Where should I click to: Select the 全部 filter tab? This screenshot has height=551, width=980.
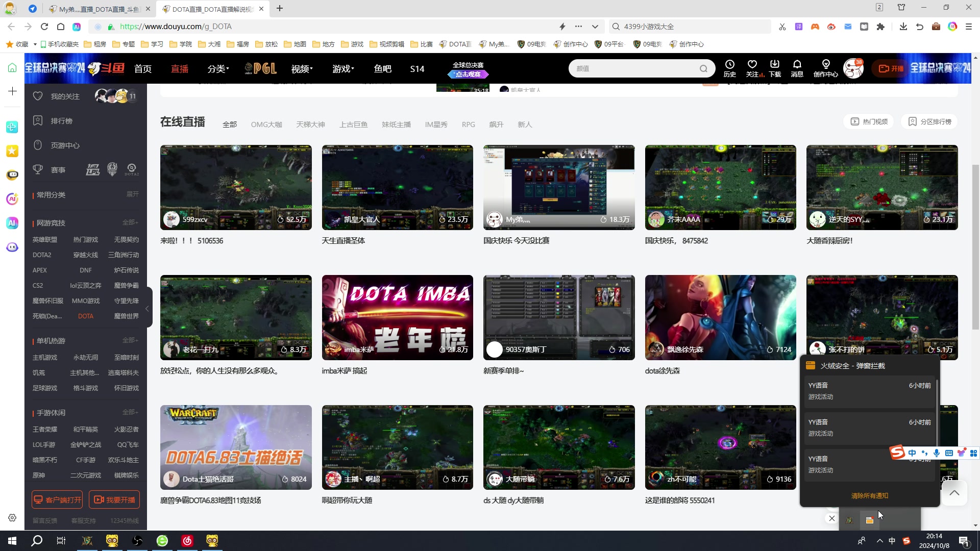pos(230,124)
